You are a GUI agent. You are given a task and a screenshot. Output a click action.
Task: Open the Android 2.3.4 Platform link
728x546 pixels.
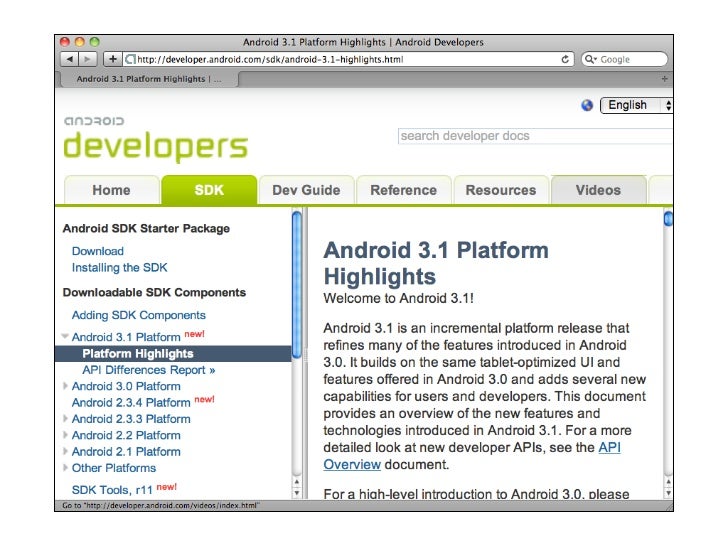131,403
